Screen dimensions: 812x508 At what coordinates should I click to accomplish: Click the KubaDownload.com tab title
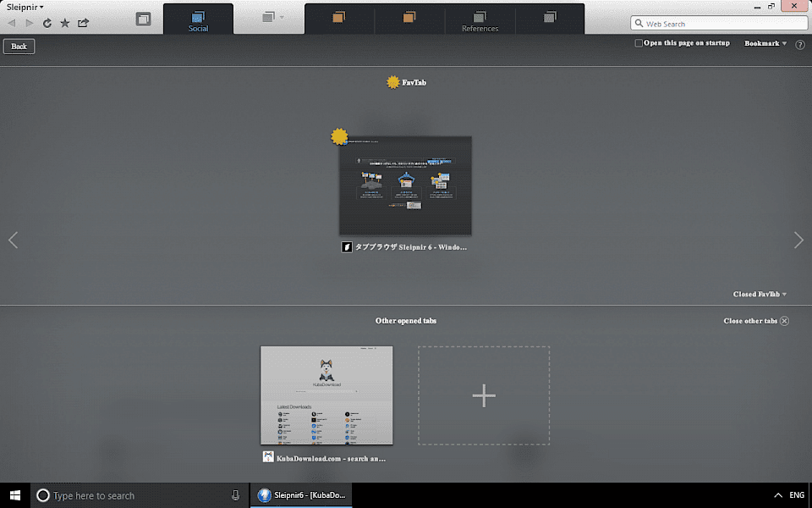(x=331, y=459)
